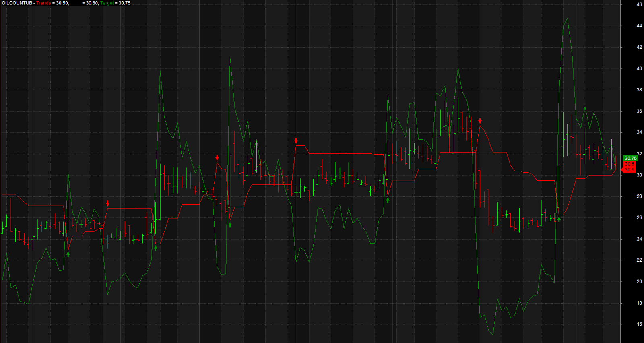Click the 28 price axis label
The height and width of the screenshot is (343, 644).
click(639, 196)
